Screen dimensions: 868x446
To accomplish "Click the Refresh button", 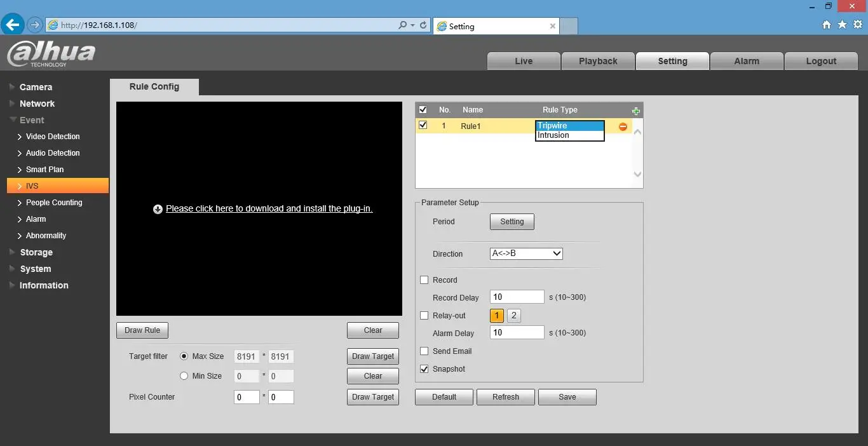I will click(506, 397).
